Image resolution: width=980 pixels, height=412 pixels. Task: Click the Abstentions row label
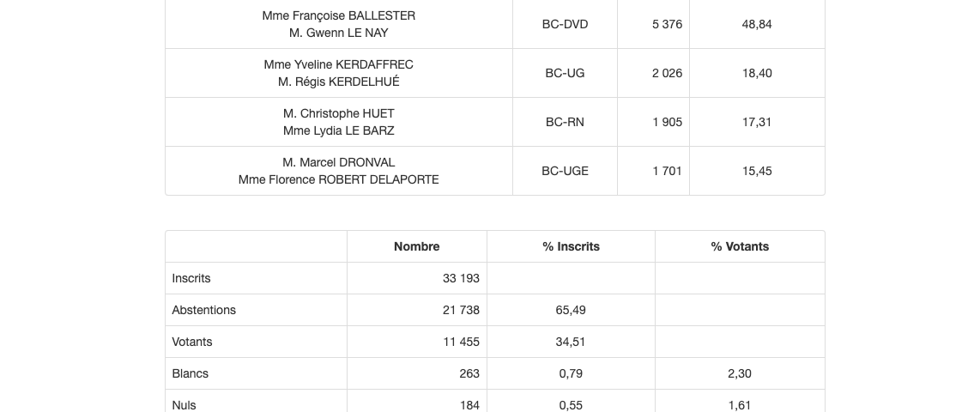[203, 310]
